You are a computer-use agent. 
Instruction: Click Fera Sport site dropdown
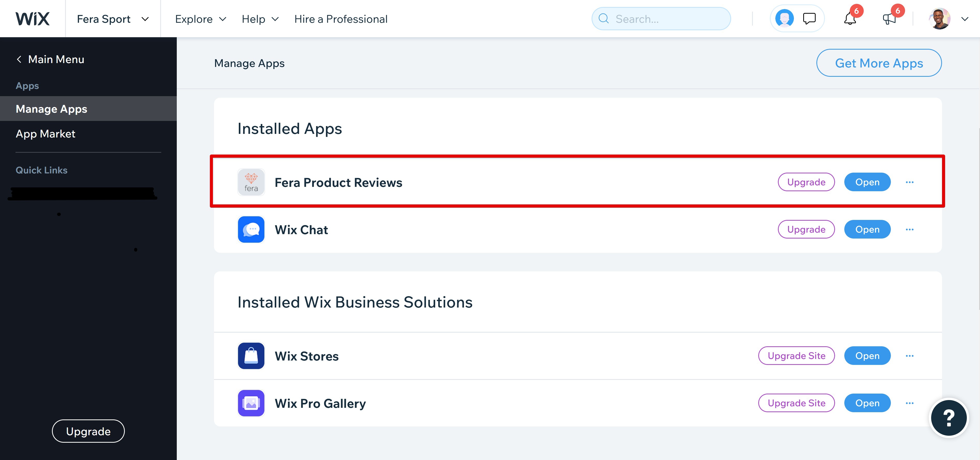(x=112, y=18)
